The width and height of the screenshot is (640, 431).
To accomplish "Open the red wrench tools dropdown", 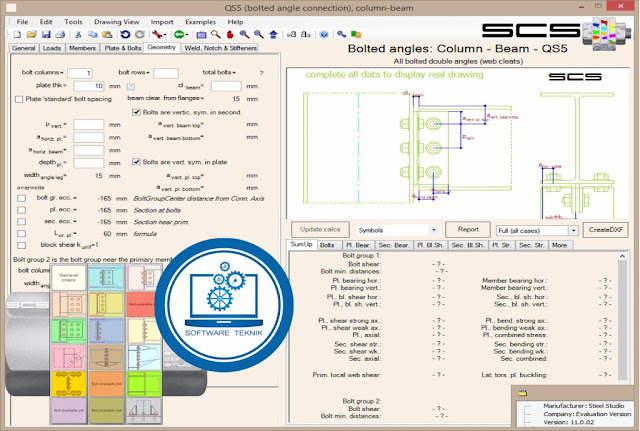I will click(159, 34).
